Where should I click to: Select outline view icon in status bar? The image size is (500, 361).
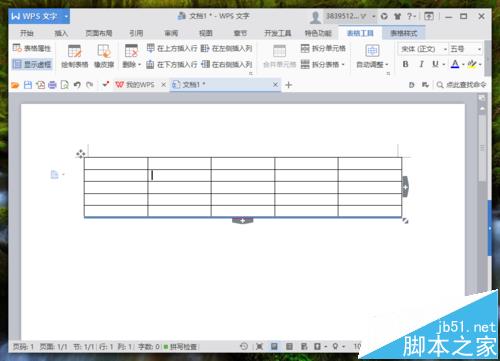[289, 347]
